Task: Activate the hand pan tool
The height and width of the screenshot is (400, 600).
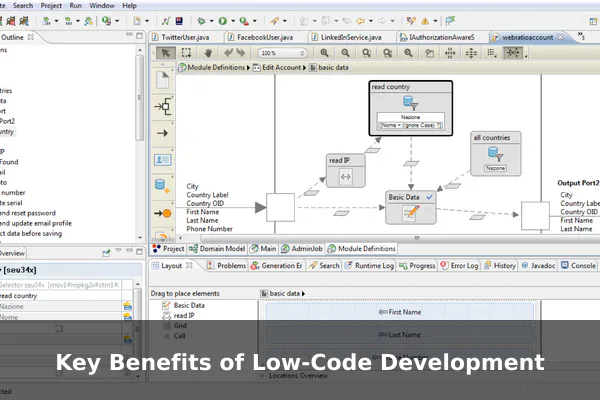Action: (208, 53)
